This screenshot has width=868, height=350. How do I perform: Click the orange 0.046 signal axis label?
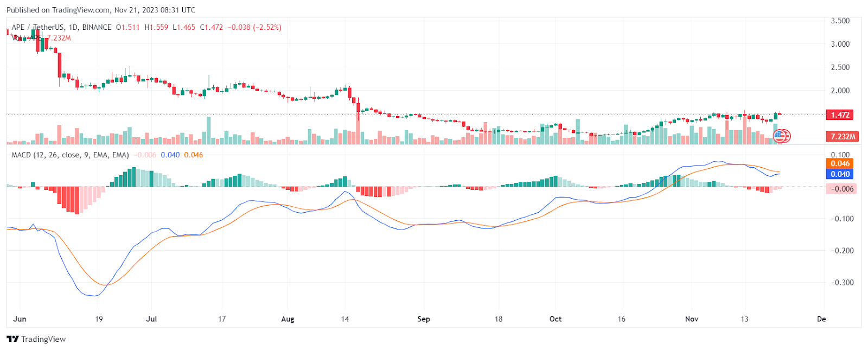pos(839,163)
